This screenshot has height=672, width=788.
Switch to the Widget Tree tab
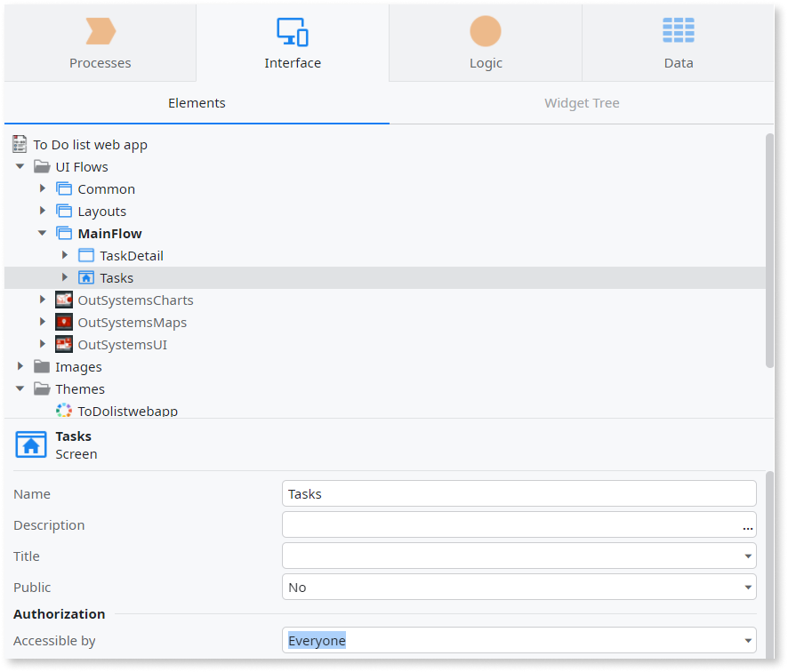(582, 103)
